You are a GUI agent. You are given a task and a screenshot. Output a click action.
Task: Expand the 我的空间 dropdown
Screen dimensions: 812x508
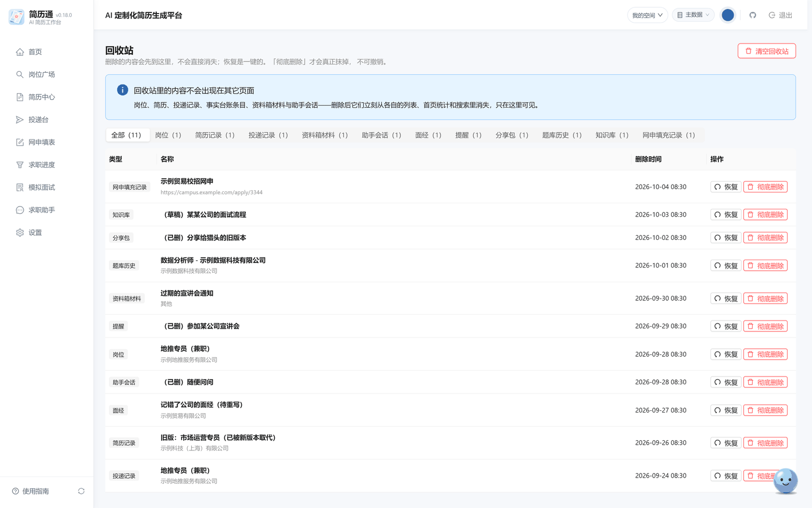click(x=647, y=15)
